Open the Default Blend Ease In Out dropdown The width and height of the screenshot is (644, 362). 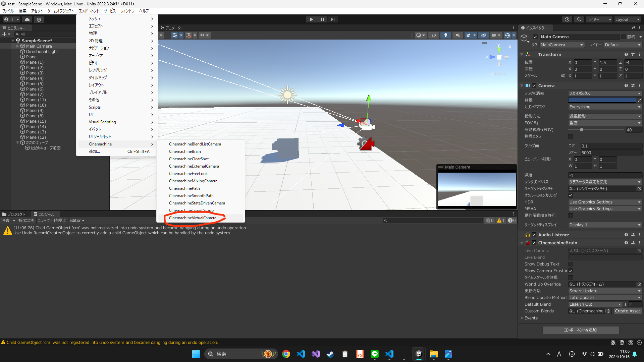[595, 304]
